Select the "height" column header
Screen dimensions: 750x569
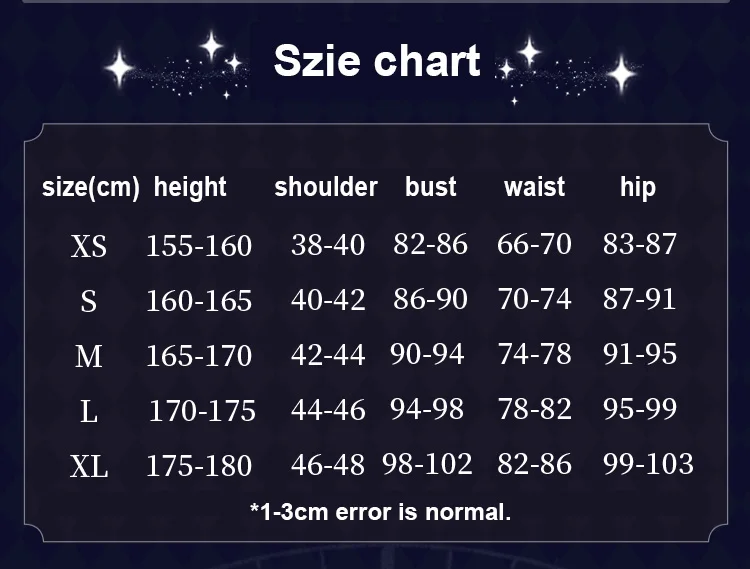[x=190, y=187]
